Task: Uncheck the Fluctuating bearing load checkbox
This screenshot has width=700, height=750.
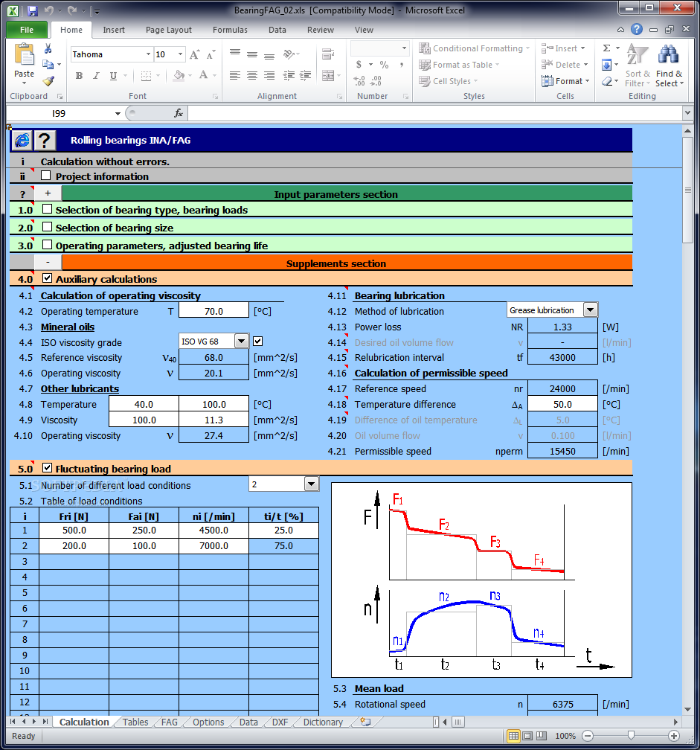Action: (47, 468)
